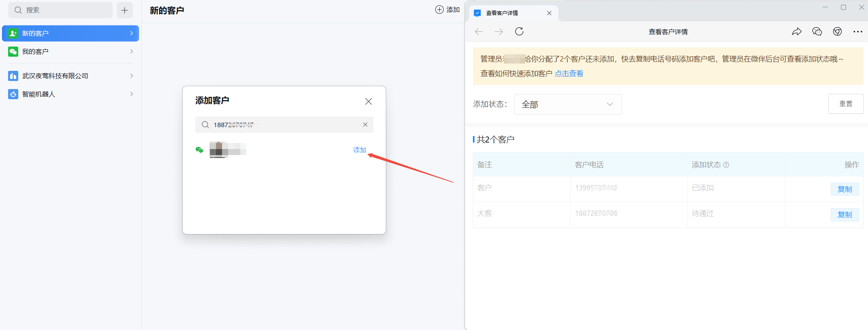Click the 共2个客户 heading
The height and width of the screenshot is (330, 868).
click(x=495, y=140)
